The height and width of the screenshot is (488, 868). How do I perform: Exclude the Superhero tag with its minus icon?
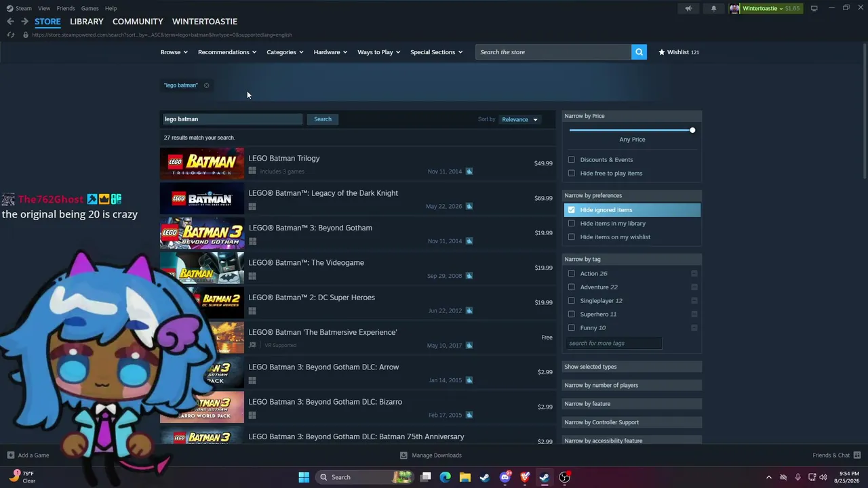click(694, 314)
